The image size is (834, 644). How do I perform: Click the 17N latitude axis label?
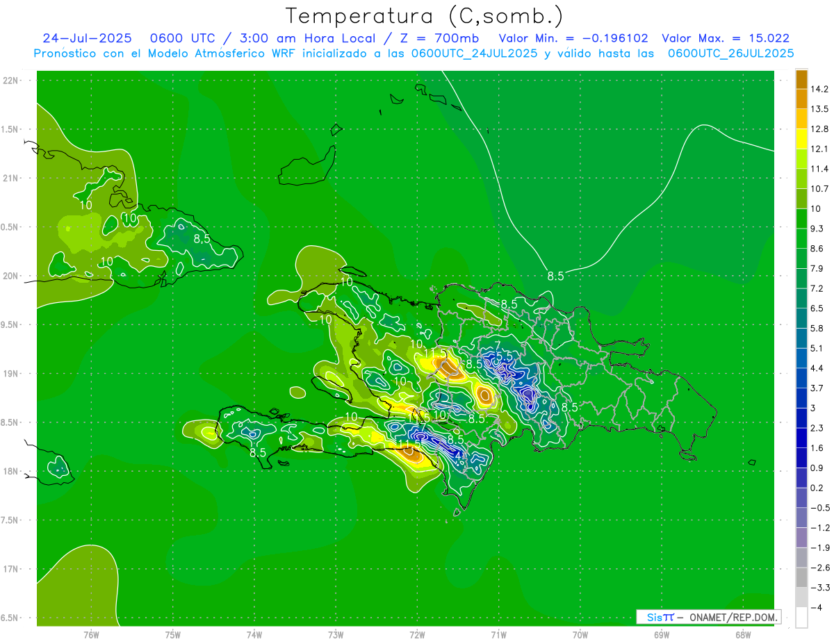pos(10,569)
